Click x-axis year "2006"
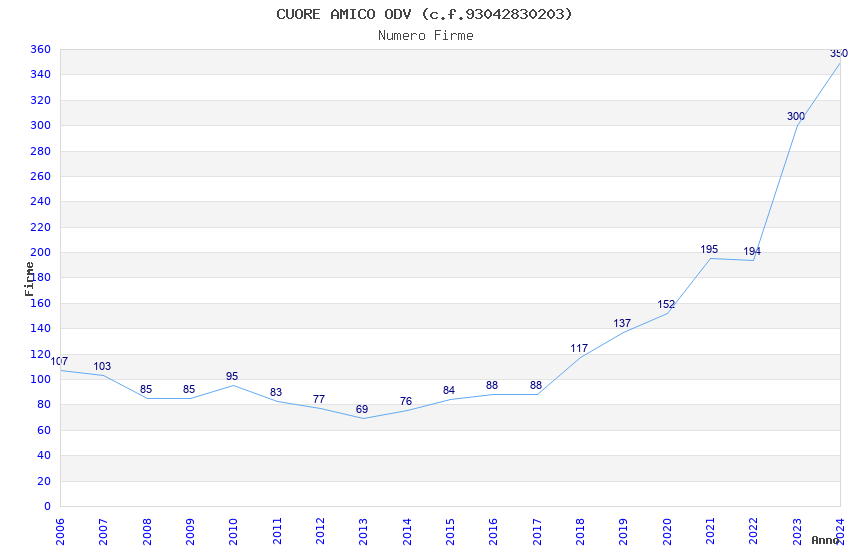 (x=60, y=532)
